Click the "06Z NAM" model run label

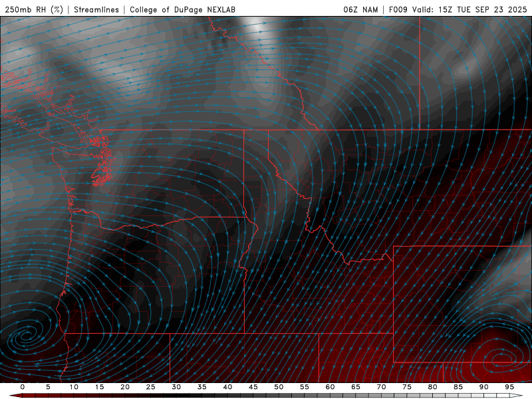tap(360, 9)
